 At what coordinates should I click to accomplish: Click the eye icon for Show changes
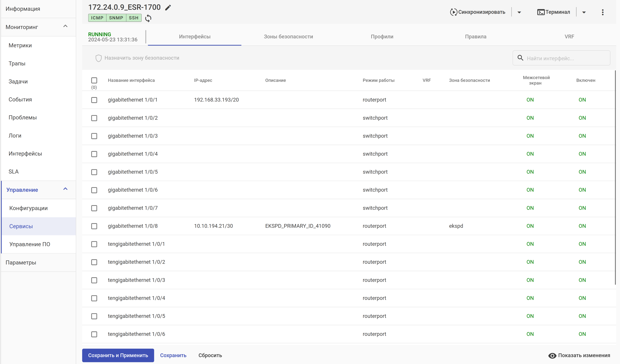pyautogui.click(x=552, y=356)
